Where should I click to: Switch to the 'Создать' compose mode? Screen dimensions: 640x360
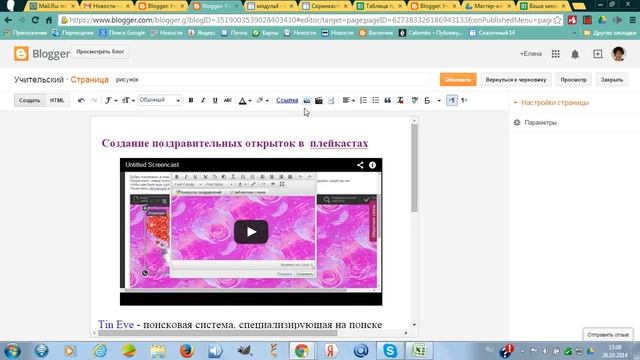(x=29, y=100)
